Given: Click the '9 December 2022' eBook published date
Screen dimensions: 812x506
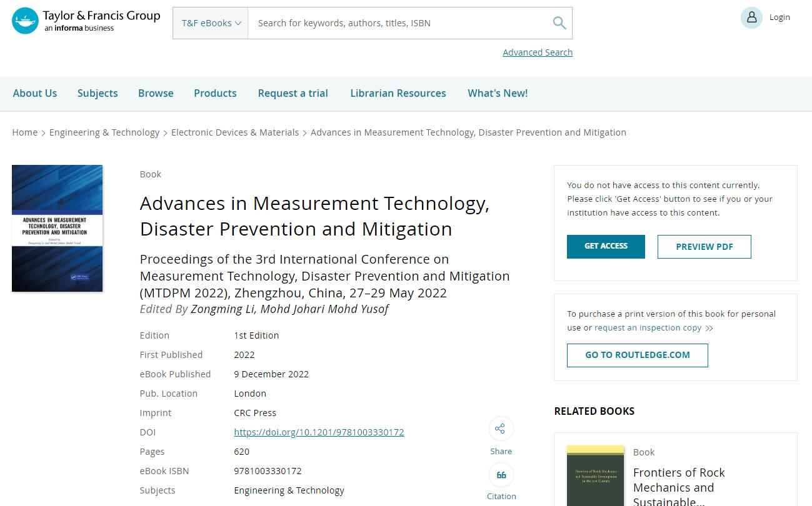Looking at the screenshot, I should pos(271,374).
